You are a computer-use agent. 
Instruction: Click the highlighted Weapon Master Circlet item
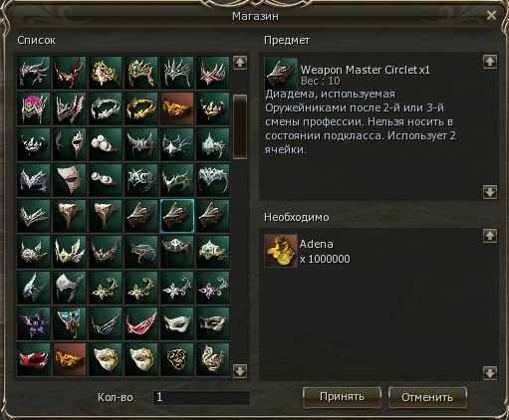click(177, 216)
